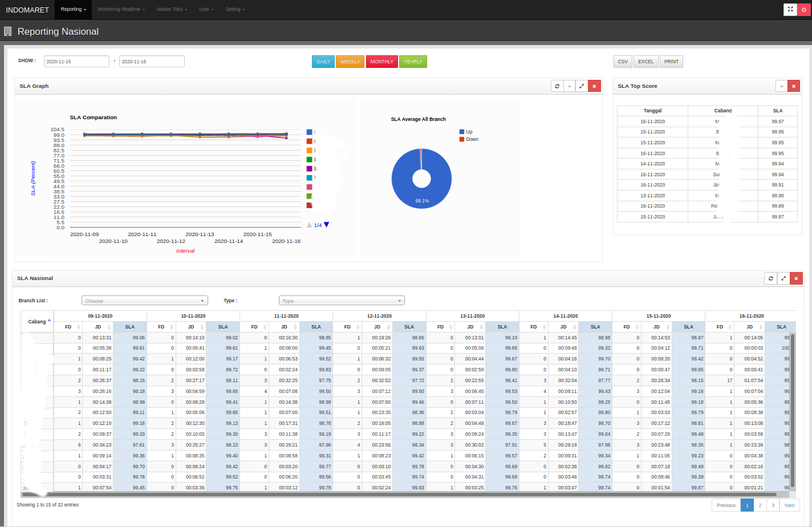Expand SLA Graph panel to fullscreen
The height and width of the screenshot is (527, 812).
[x=582, y=86]
